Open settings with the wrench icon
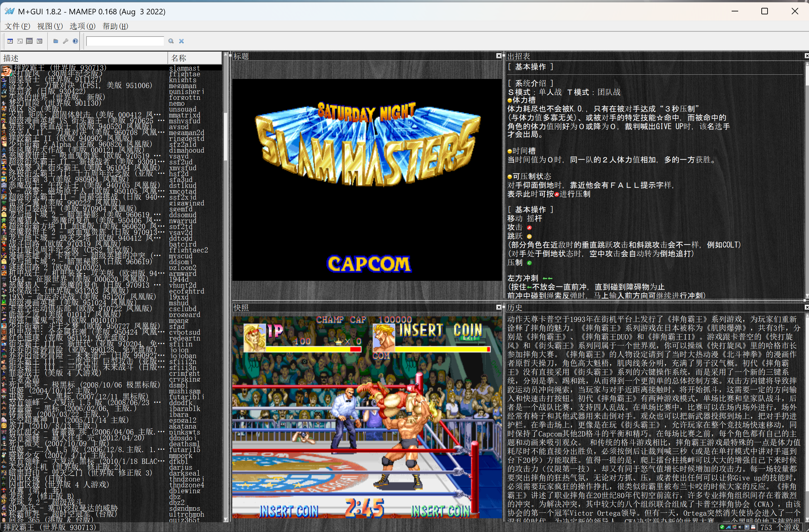This screenshot has height=532, width=809. click(x=66, y=41)
